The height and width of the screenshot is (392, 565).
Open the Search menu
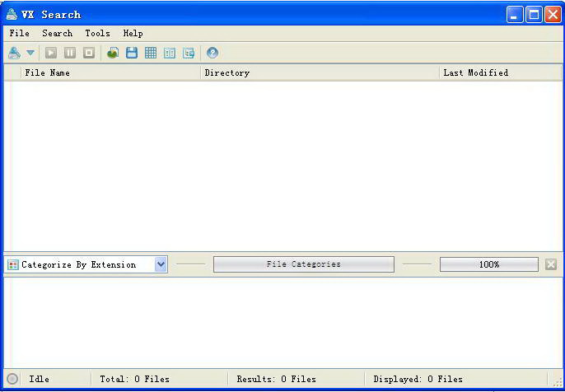click(58, 33)
